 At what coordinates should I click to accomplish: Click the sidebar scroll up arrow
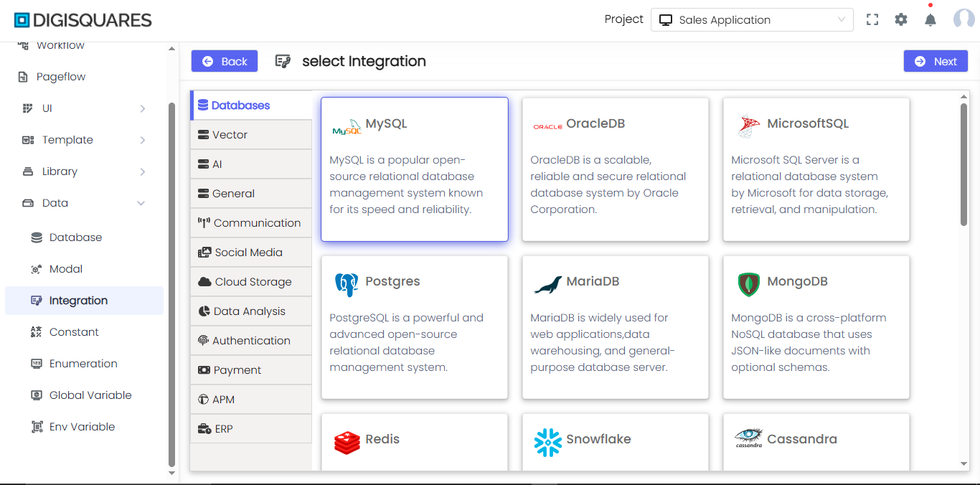(171, 49)
